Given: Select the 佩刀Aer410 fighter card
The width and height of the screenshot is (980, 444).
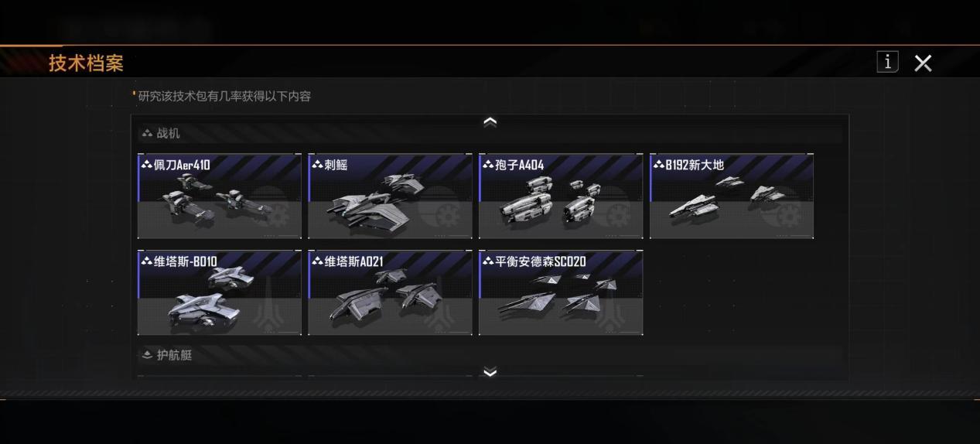Looking at the screenshot, I should pos(220,196).
